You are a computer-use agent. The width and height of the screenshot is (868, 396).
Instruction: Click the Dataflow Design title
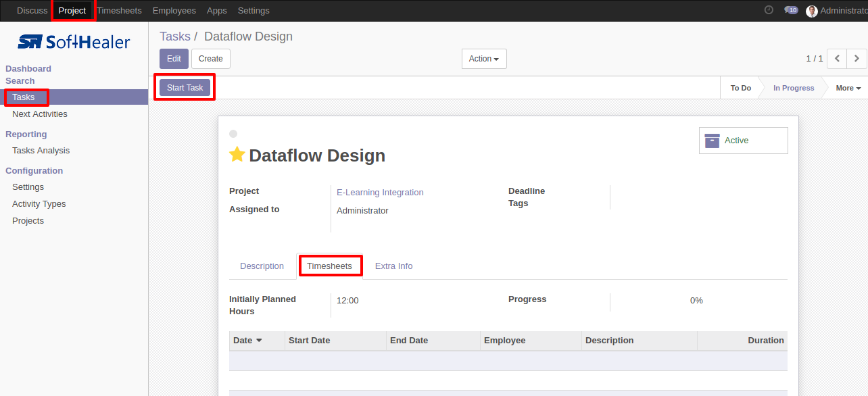pyautogui.click(x=317, y=155)
